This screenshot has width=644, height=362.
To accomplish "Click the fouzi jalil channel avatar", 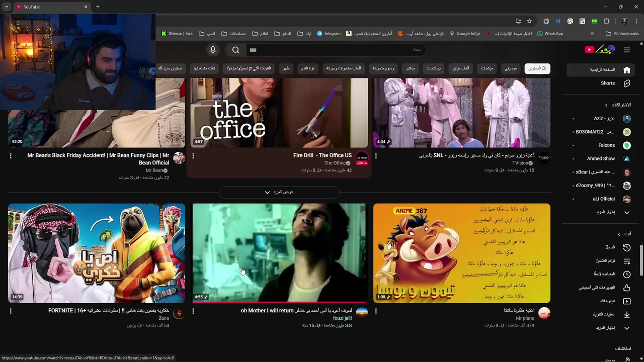I will (362, 313).
